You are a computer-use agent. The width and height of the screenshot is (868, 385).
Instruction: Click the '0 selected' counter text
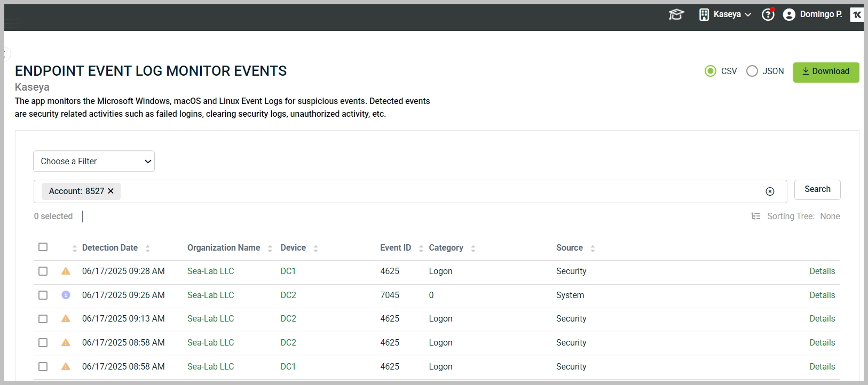point(53,216)
